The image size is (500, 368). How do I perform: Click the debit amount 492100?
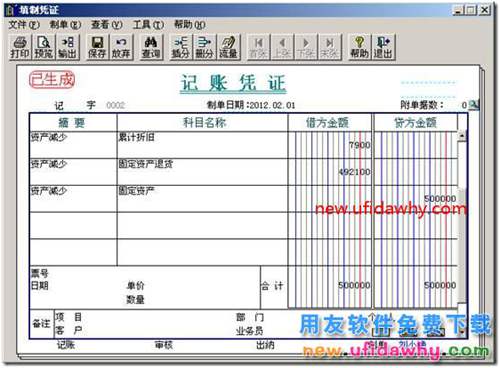coord(354,172)
